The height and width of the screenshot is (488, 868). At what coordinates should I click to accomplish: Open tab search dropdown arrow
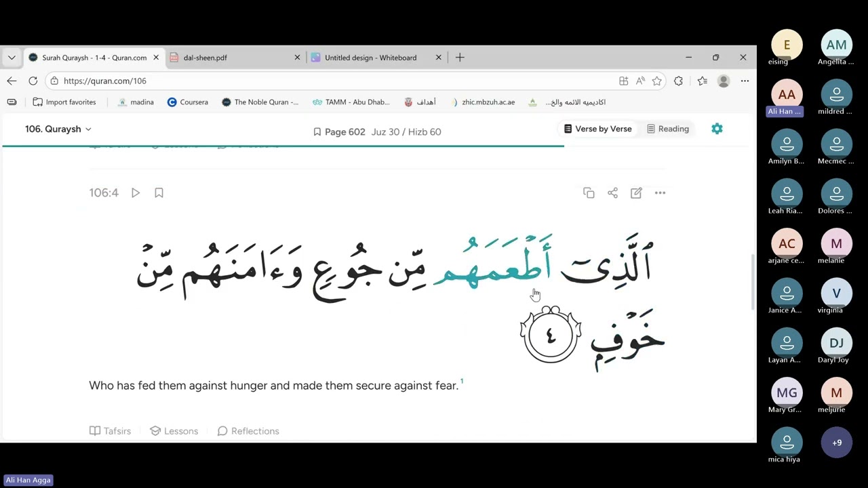[x=12, y=58]
